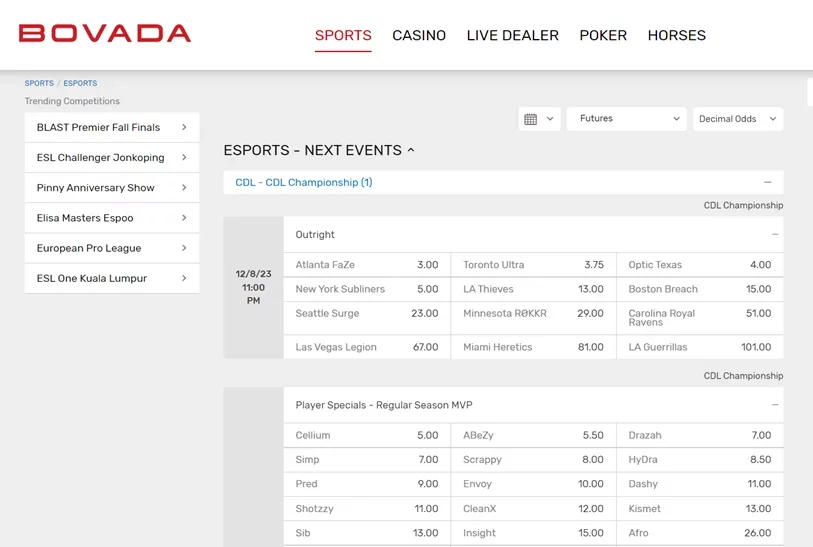The width and height of the screenshot is (813, 547).
Task: Pick Minnesota ROKKR at 29.00
Action: tap(534, 318)
